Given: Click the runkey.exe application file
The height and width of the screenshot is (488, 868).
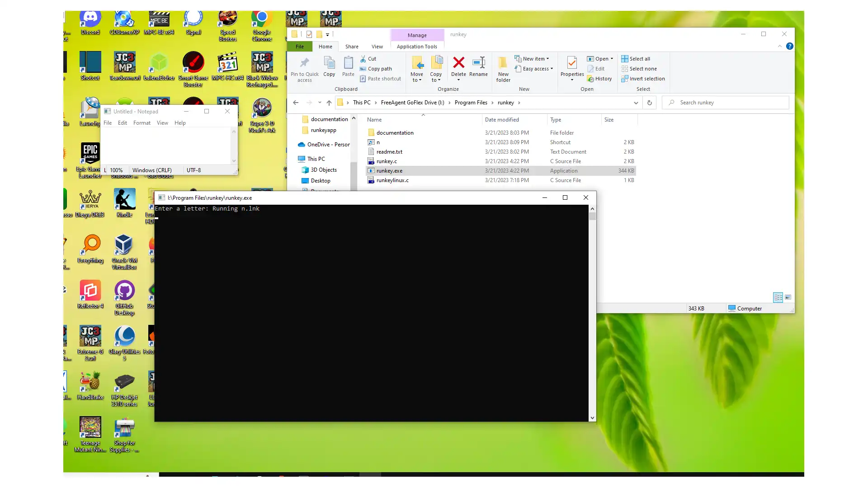Looking at the screenshot, I should tap(389, 170).
